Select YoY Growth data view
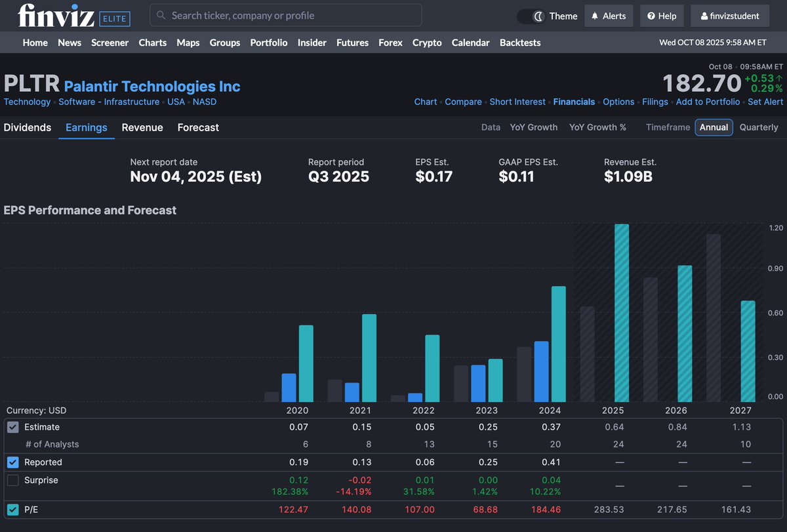Screen dimensions: 787x532 tap(534, 127)
